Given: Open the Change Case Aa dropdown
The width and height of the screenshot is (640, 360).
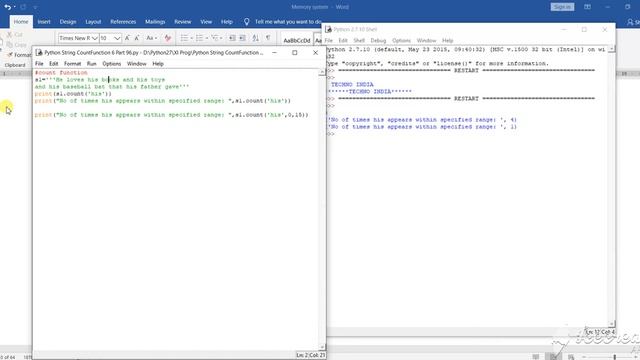Looking at the screenshot, I should (151, 38).
